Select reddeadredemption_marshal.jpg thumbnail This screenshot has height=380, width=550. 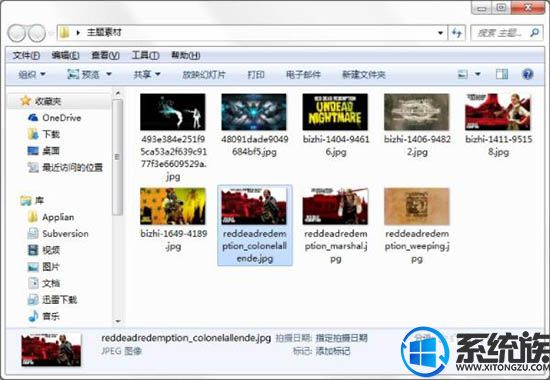pos(335,206)
